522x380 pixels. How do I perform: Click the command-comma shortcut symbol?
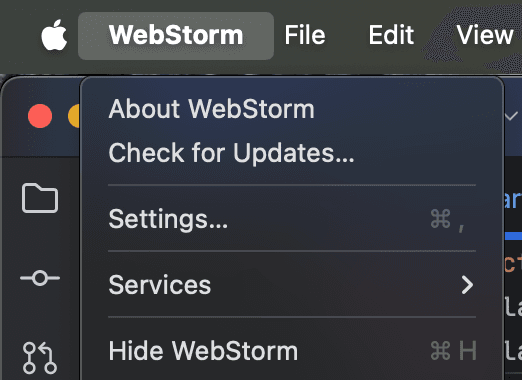[448, 219]
